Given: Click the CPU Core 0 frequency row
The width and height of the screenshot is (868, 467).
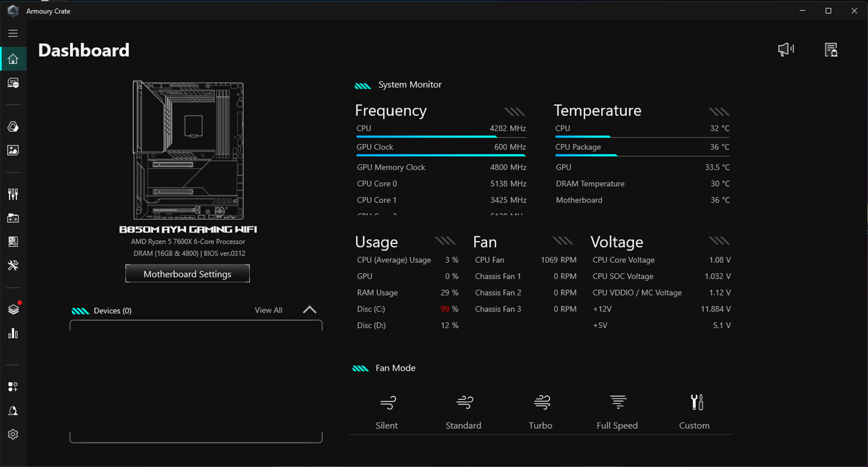Looking at the screenshot, I should pos(442,183).
